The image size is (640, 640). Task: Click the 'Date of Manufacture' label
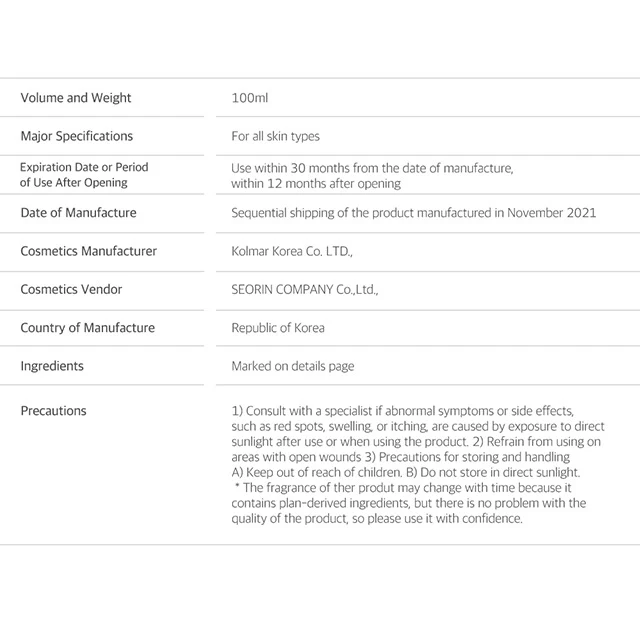tap(78, 213)
